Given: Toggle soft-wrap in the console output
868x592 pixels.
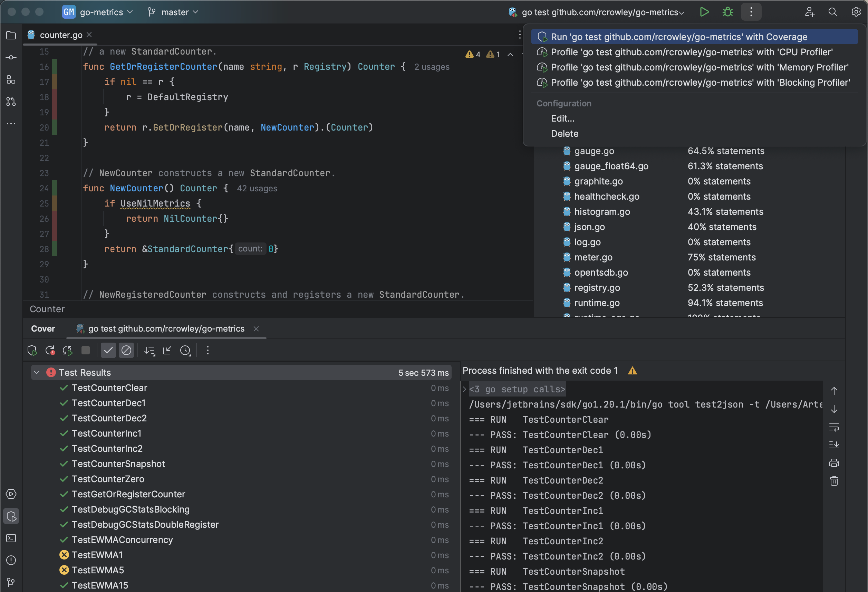Looking at the screenshot, I should point(834,427).
